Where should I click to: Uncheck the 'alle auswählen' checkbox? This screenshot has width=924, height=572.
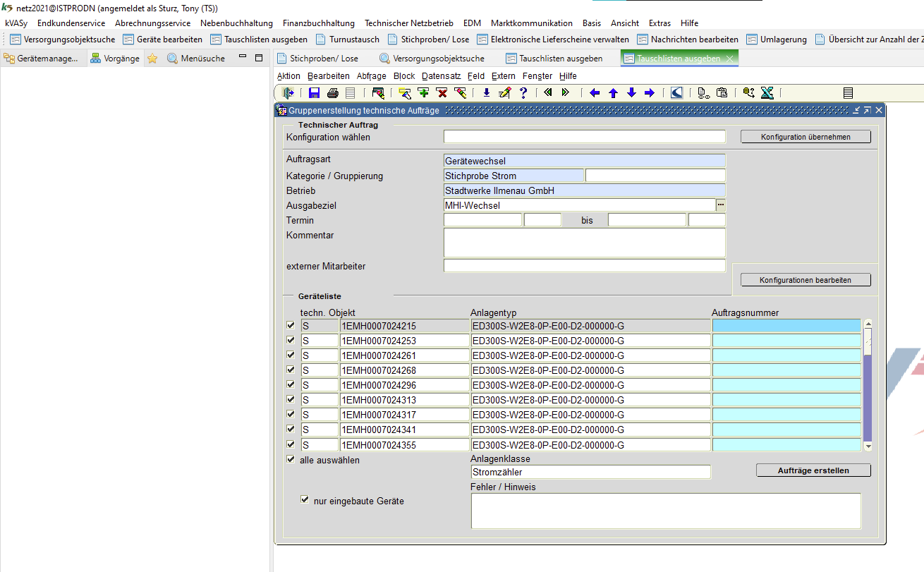coord(291,459)
